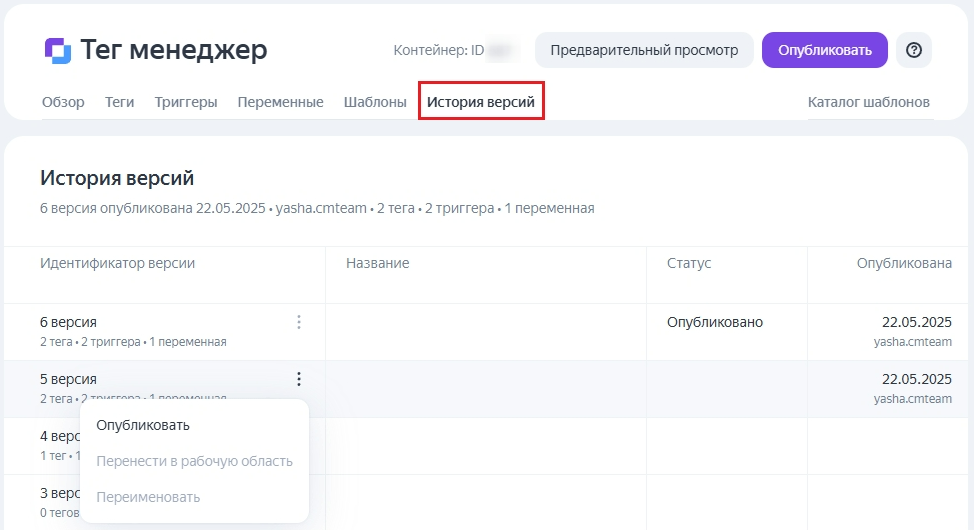Screen dimensions: 974x530
Task: Open the Каталог шаблонов link
Action: 868,102
